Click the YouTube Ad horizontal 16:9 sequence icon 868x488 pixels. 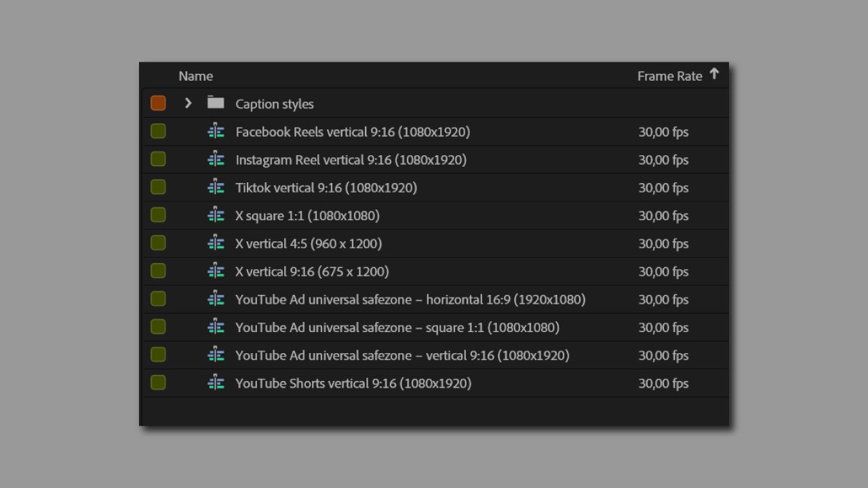click(x=216, y=298)
